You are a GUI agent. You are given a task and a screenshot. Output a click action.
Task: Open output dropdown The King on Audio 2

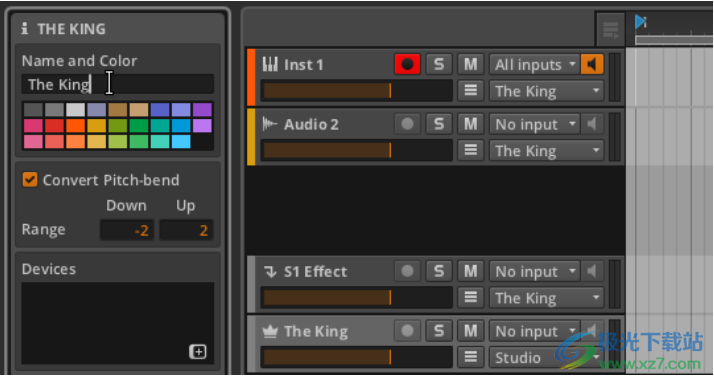[546, 151]
